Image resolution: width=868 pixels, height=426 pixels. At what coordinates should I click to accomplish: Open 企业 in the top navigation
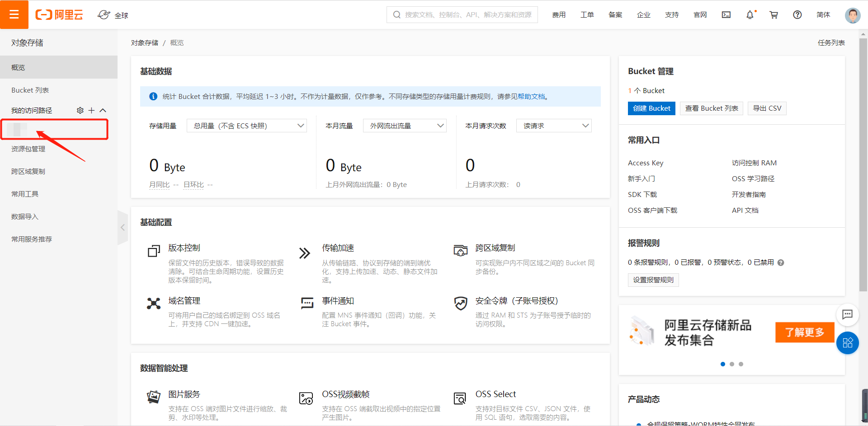click(644, 15)
